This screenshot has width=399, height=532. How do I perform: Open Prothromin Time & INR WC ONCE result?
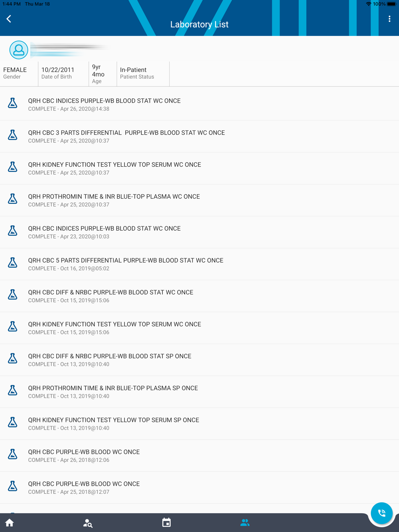(199, 200)
